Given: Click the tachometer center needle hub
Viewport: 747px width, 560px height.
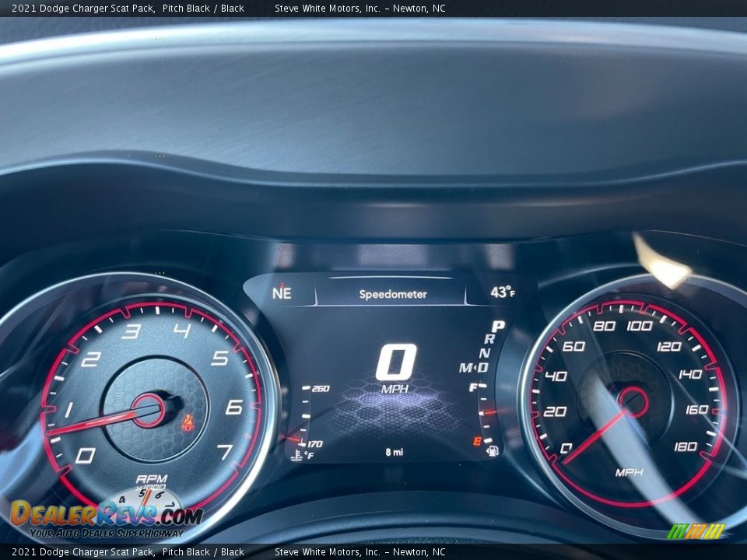Looking at the screenshot, I should pos(149,411).
